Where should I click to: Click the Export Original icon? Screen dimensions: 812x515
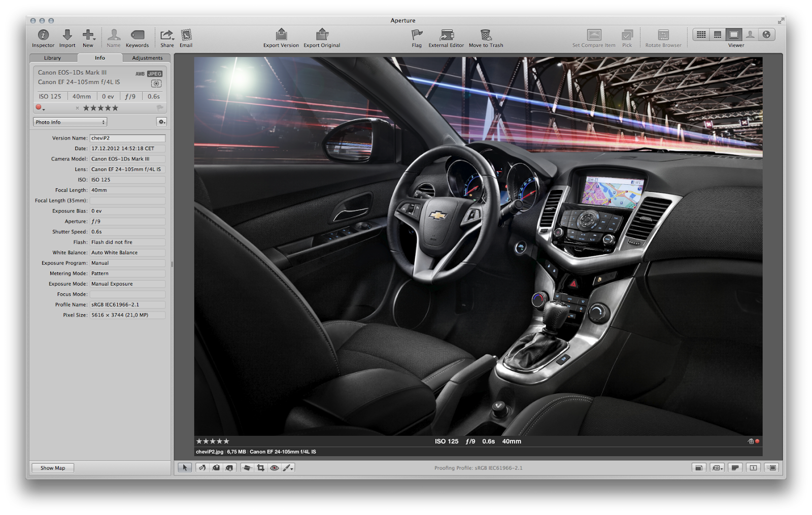click(x=322, y=35)
